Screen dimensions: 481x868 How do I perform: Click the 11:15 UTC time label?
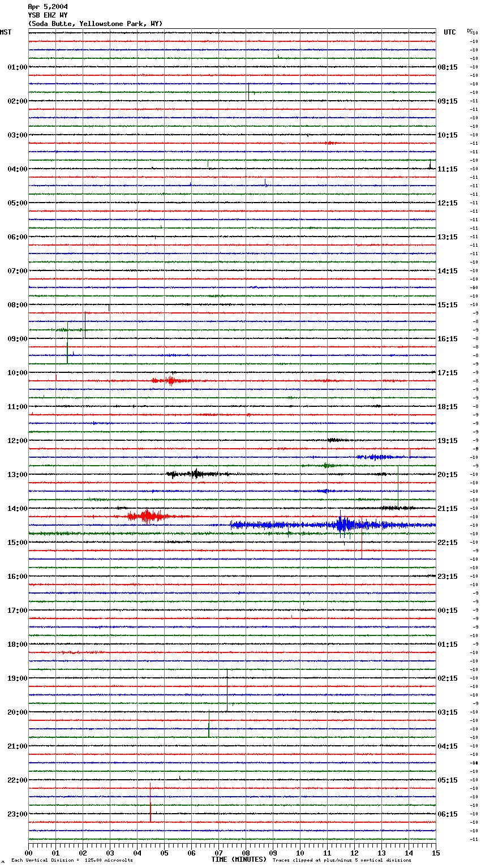448,169
